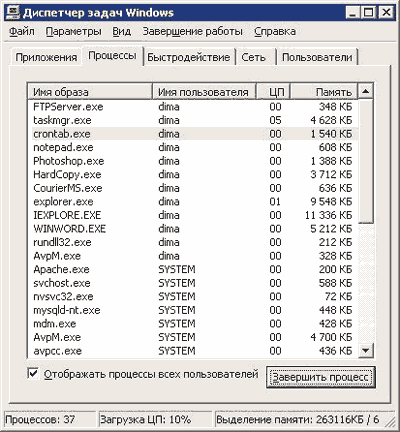Open the Вид menu
The width and height of the screenshot is (400, 432).
tap(121, 31)
